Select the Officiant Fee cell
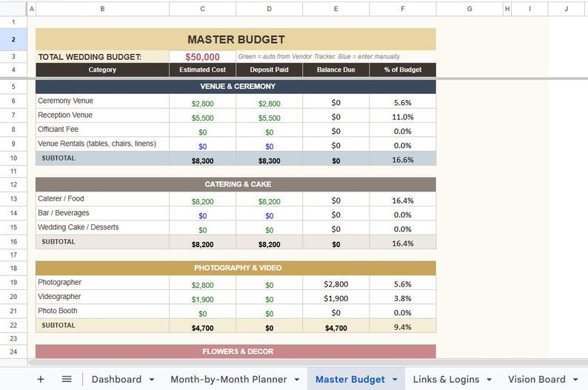The image size is (588, 390). (x=102, y=130)
